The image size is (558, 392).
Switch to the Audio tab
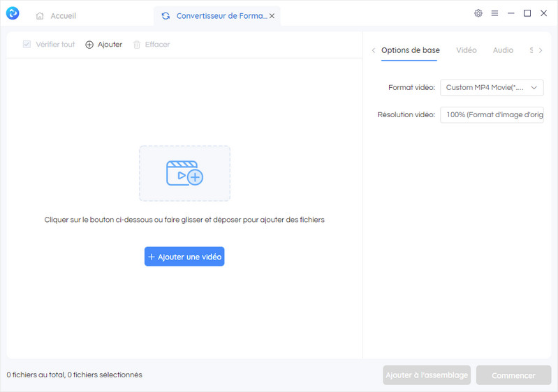click(x=503, y=50)
